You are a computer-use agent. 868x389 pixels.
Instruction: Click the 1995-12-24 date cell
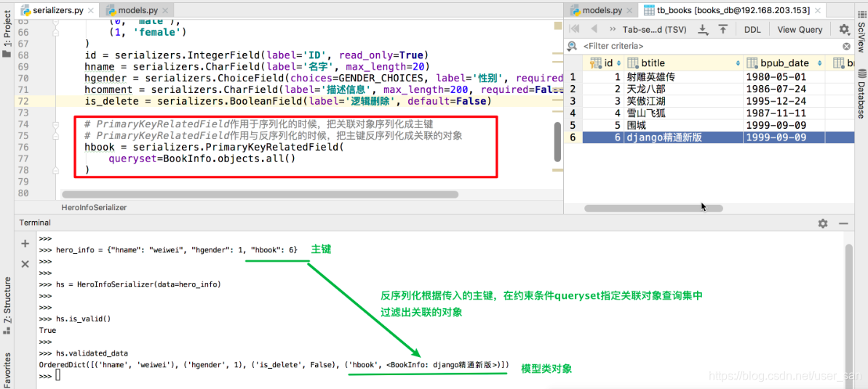[784, 101]
